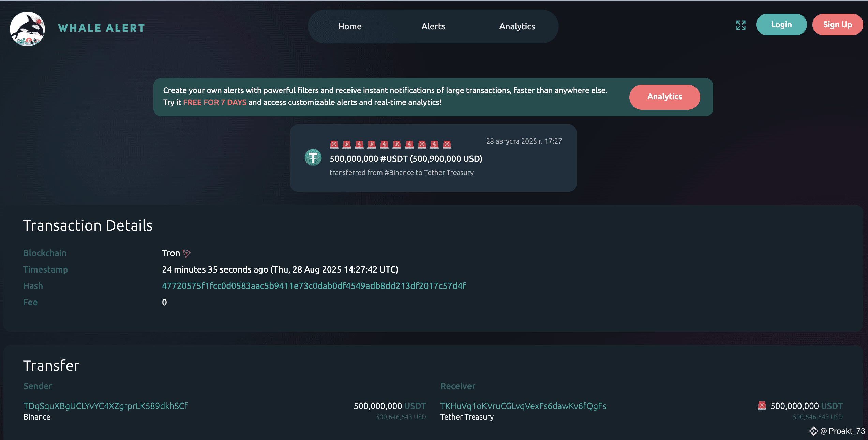Click the Tron blockchain logo icon

pos(186,253)
